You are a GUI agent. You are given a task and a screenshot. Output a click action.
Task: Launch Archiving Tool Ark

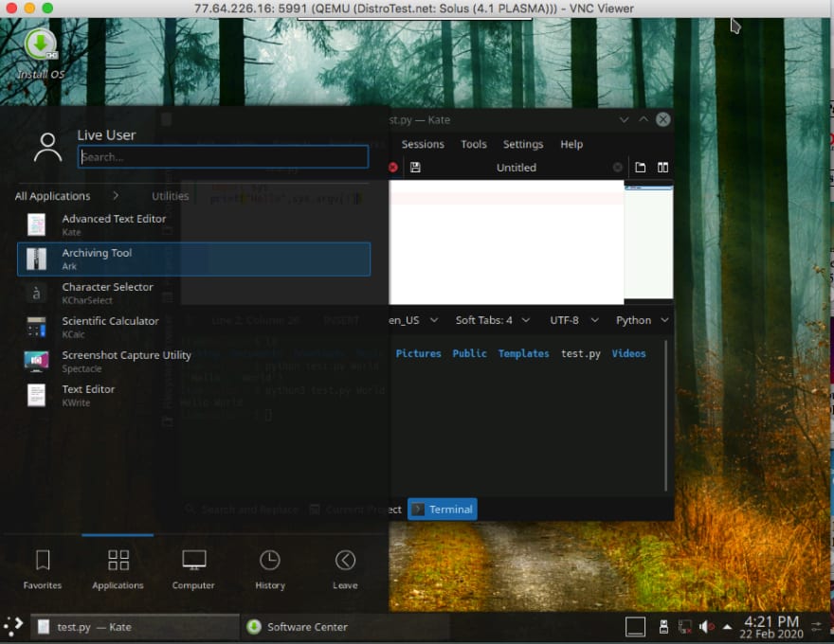(x=193, y=259)
